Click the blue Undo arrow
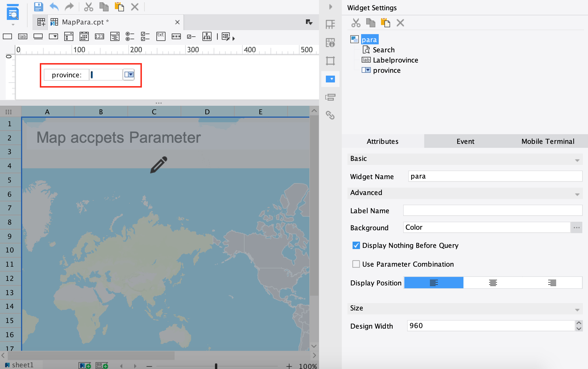The height and width of the screenshot is (369, 588). coord(54,7)
